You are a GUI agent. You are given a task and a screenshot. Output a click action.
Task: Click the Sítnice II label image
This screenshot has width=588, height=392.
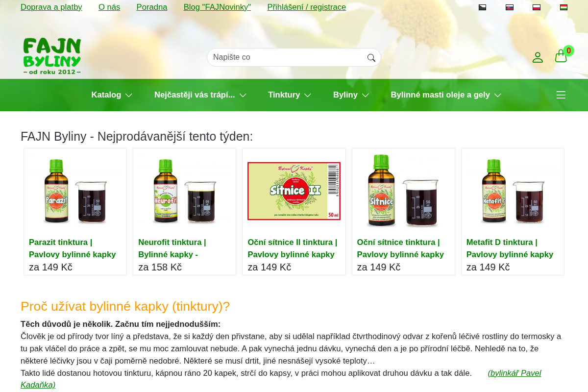294,191
